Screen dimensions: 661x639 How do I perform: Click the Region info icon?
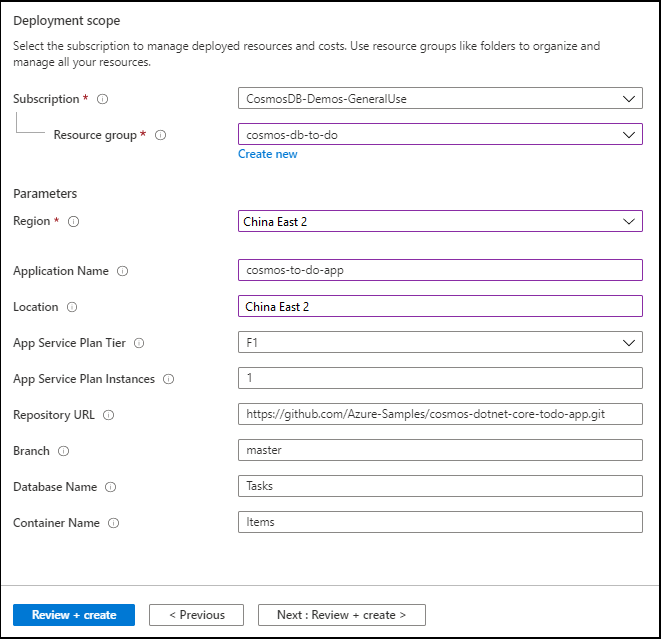73,222
